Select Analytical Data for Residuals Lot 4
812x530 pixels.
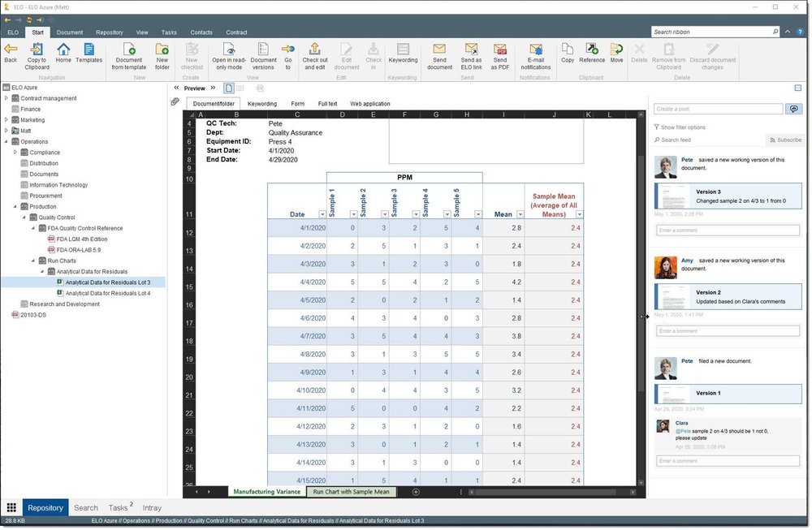pos(108,293)
